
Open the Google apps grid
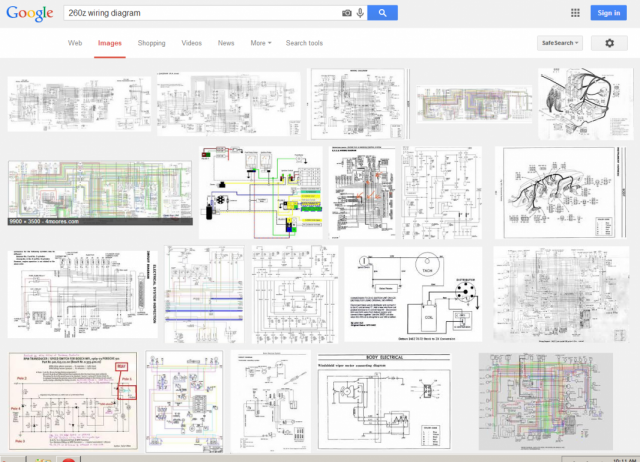point(575,13)
